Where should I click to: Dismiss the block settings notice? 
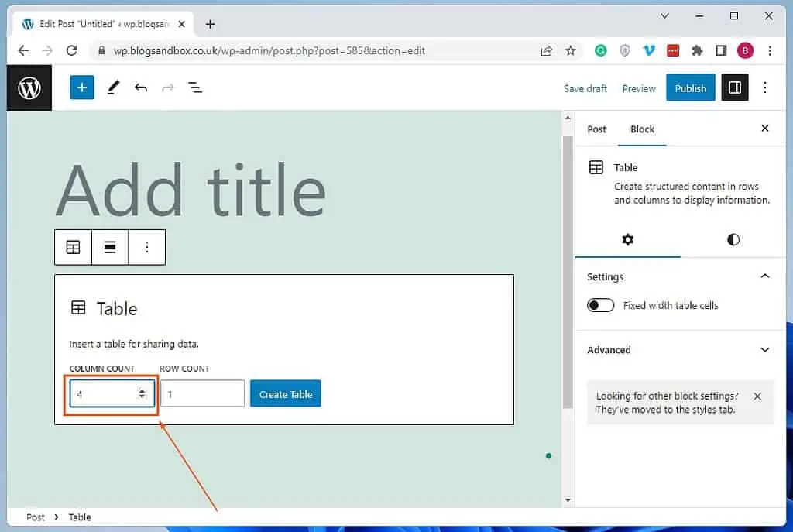click(x=757, y=396)
